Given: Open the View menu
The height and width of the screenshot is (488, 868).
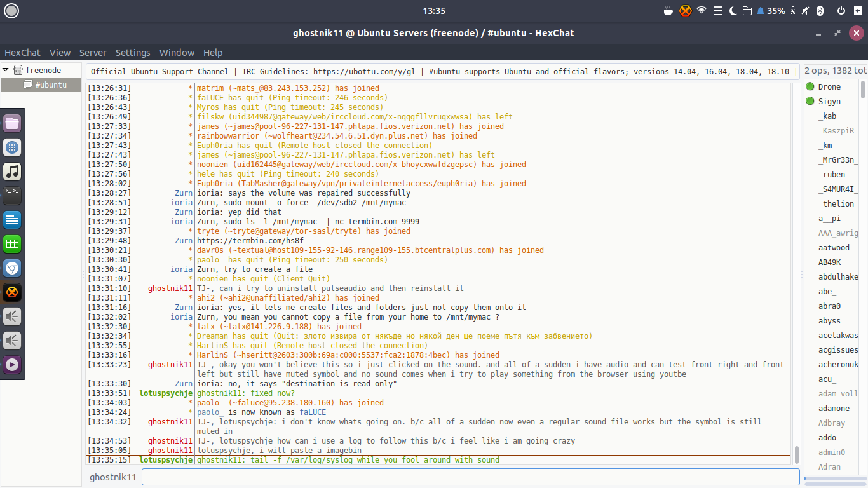Looking at the screenshot, I should (x=60, y=53).
